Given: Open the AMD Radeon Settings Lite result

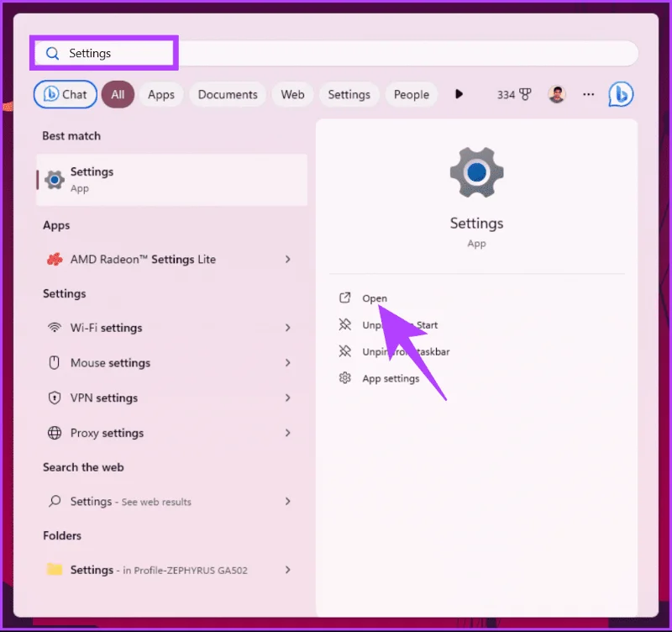Looking at the screenshot, I should [172, 260].
